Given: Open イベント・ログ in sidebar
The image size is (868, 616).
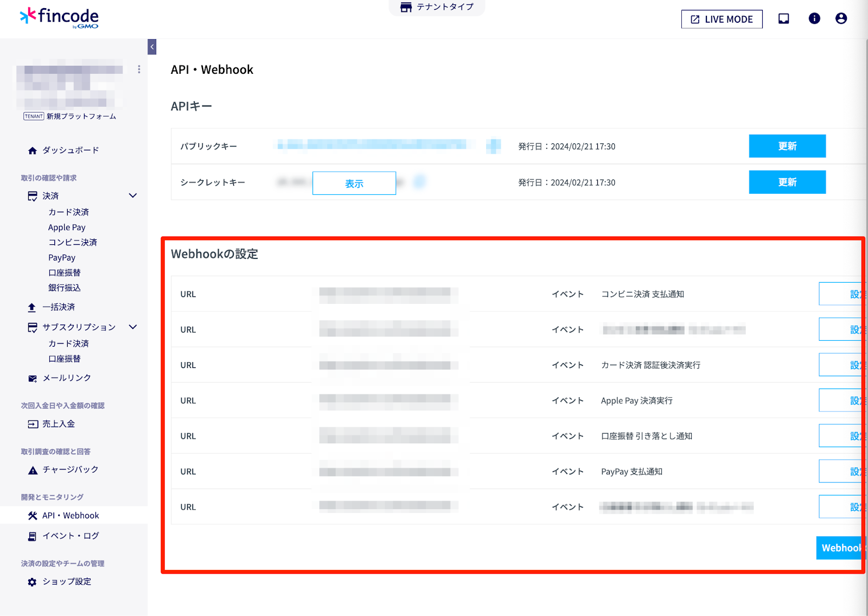Looking at the screenshot, I should click(x=71, y=536).
